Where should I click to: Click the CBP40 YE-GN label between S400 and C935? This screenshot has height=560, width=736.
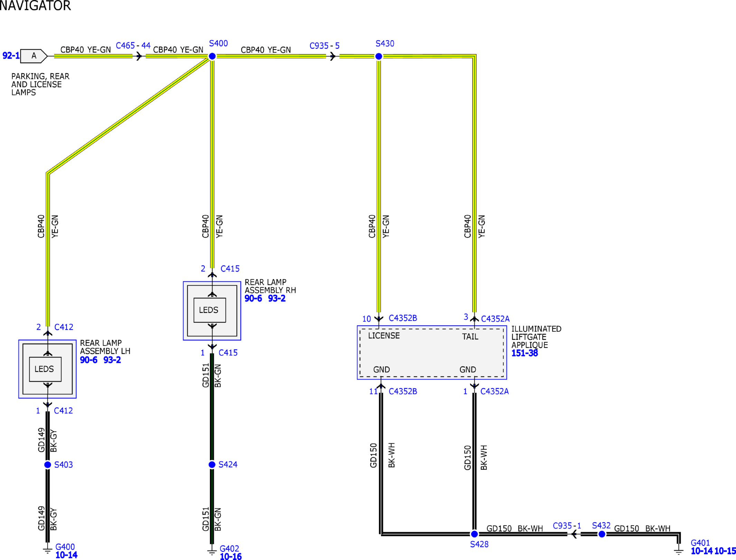266,50
